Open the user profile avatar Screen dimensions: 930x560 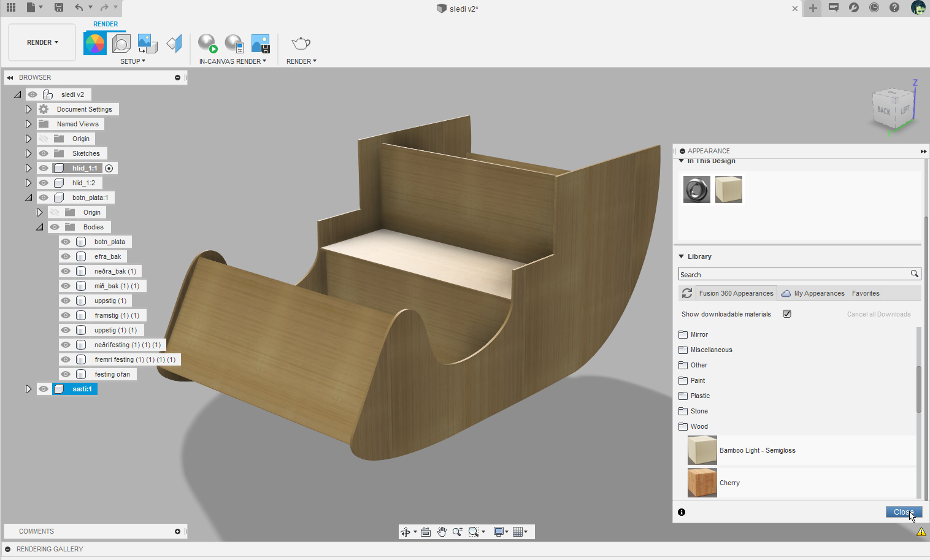(x=918, y=7)
